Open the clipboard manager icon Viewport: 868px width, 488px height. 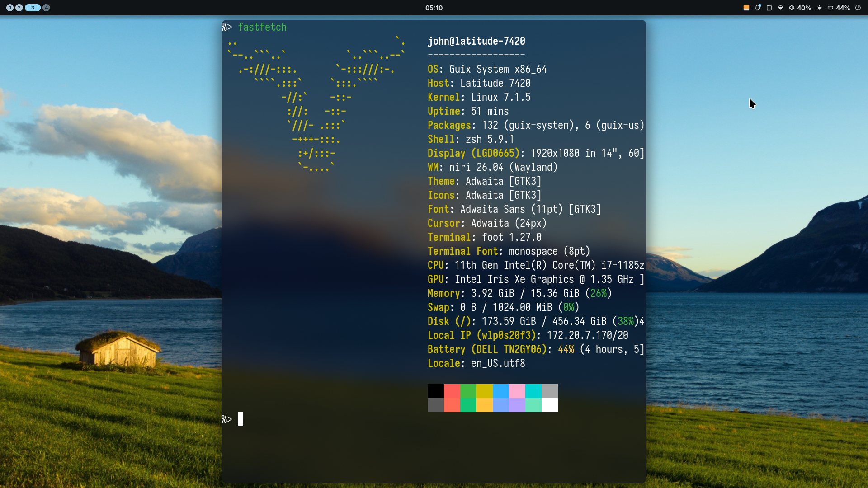769,8
